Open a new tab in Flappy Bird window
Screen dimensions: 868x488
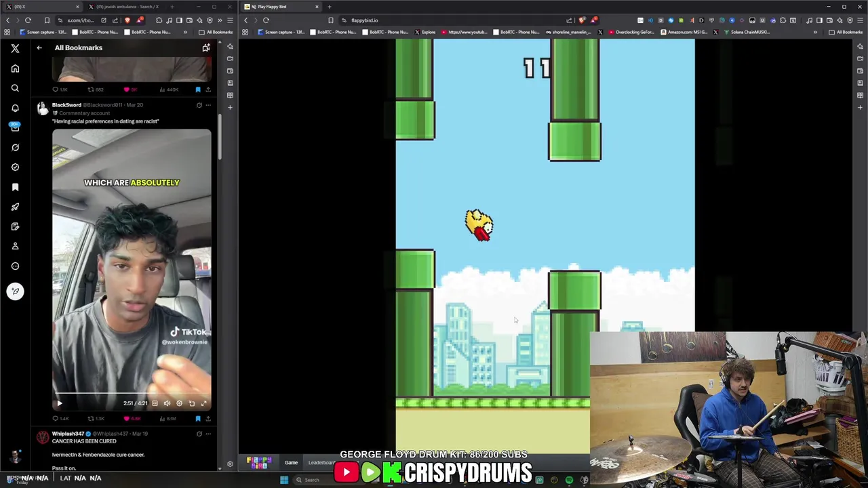[330, 7]
